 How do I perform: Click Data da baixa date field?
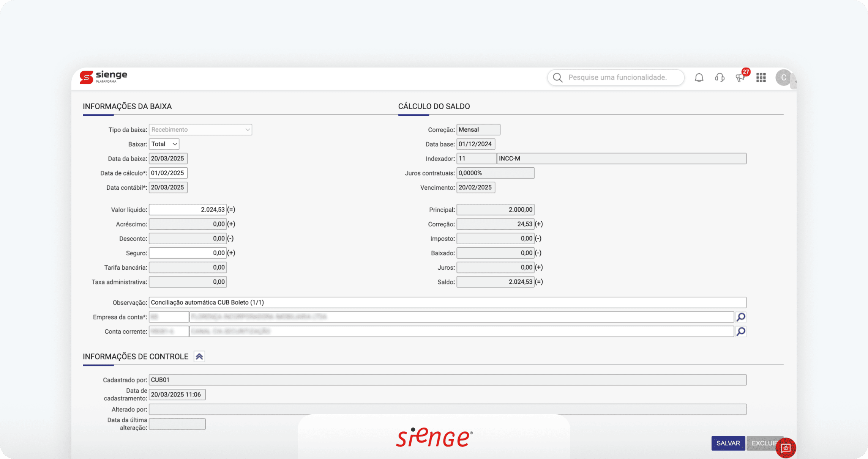coord(168,159)
